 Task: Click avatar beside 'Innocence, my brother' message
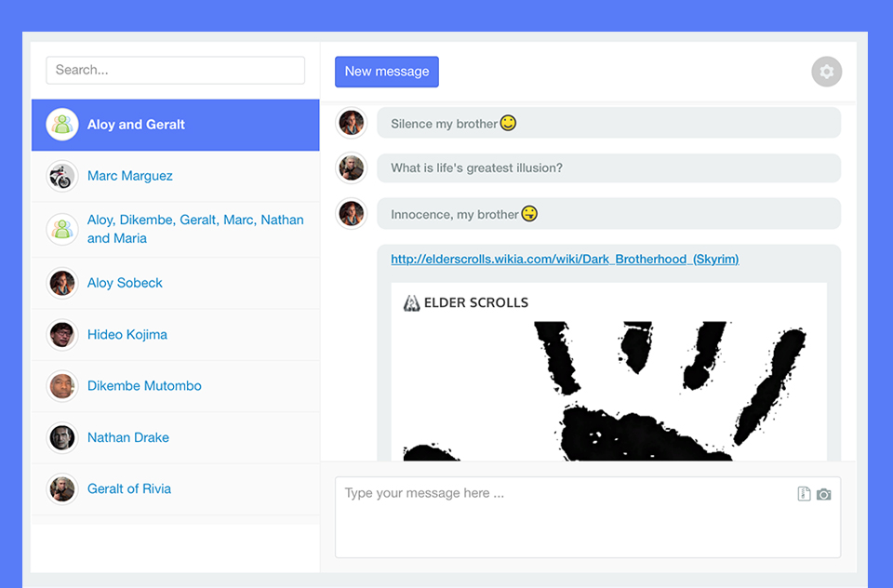click(352, 214)
